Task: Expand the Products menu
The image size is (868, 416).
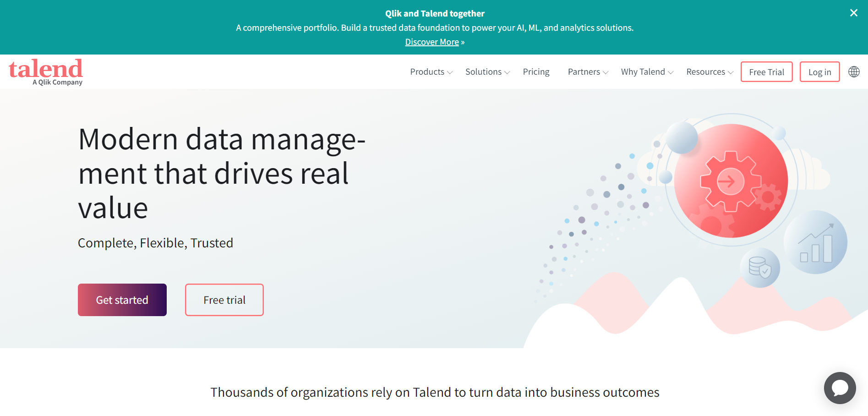Action: (431, 72)
